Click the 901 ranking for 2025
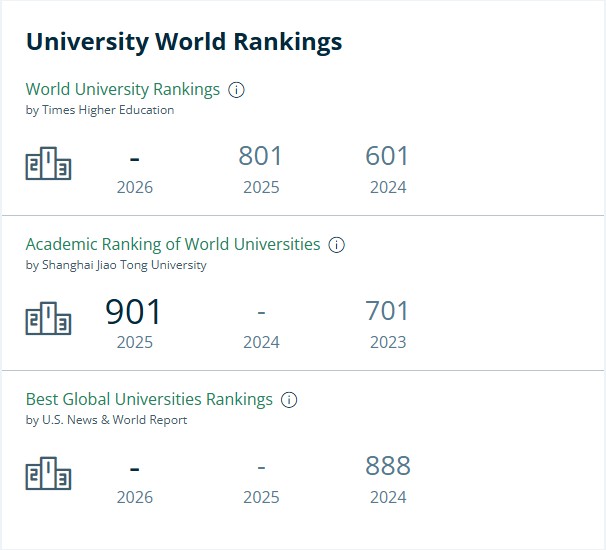Viewport: 606px width, 550px height. [x=133, y=312]
